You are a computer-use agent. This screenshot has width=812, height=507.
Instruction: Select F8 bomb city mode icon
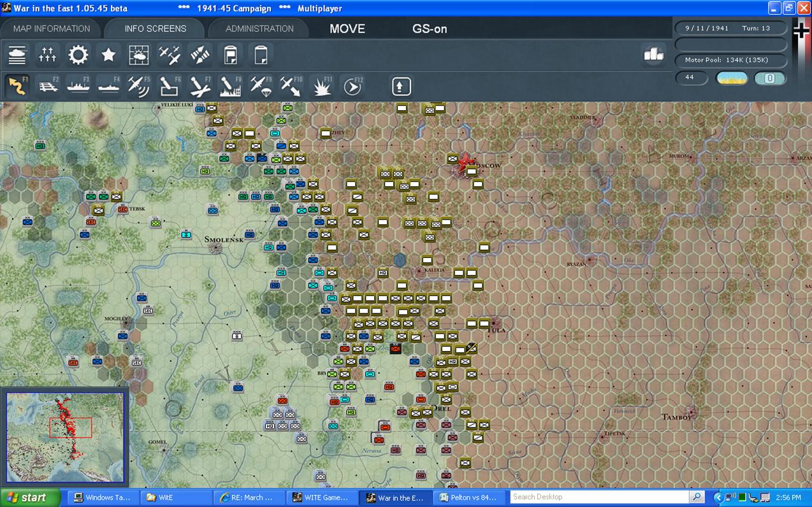pyautogui.click(x=231, y=86)
